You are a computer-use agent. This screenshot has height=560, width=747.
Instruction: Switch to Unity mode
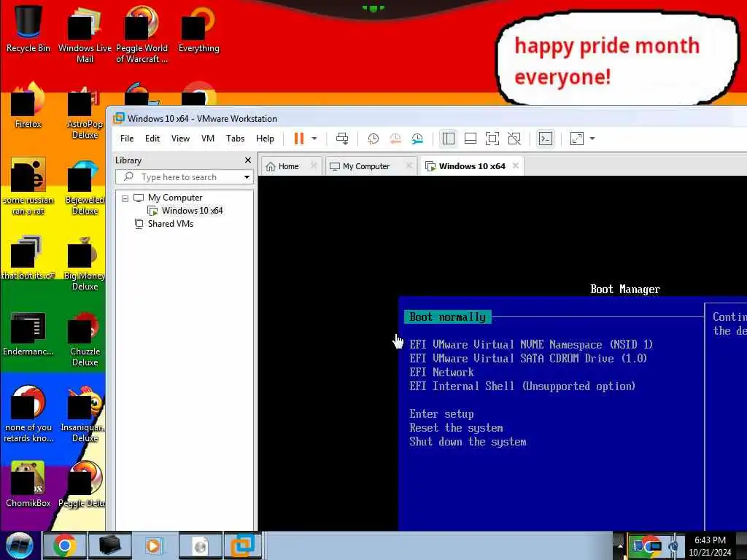(514, 139)
